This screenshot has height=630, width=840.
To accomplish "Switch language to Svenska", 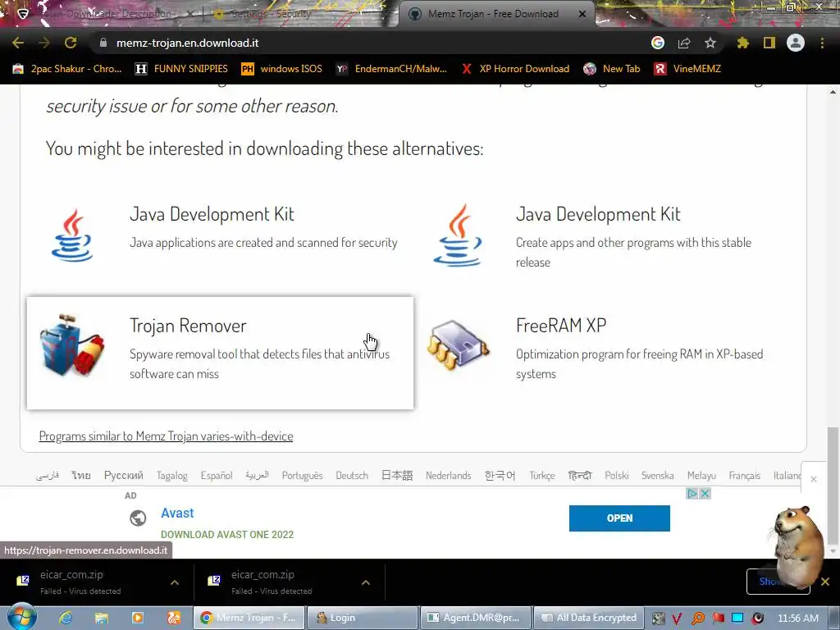I will click(x=657, y=475).
